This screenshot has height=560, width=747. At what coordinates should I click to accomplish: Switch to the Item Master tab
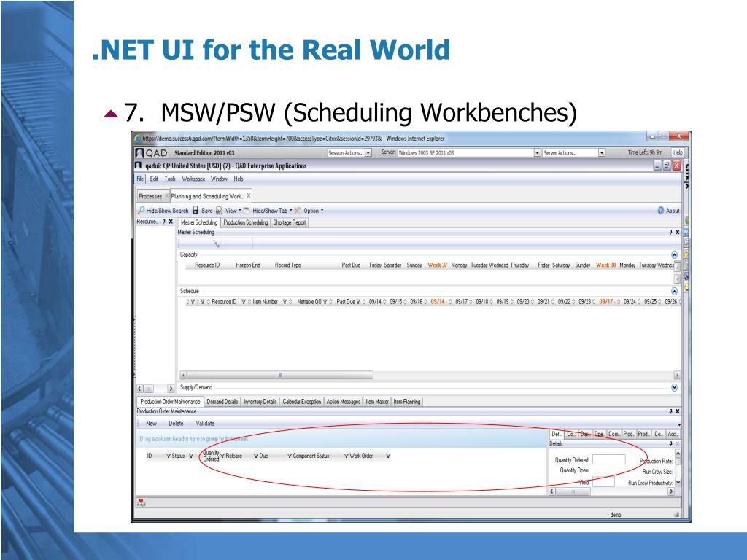[x=377, y=402]
